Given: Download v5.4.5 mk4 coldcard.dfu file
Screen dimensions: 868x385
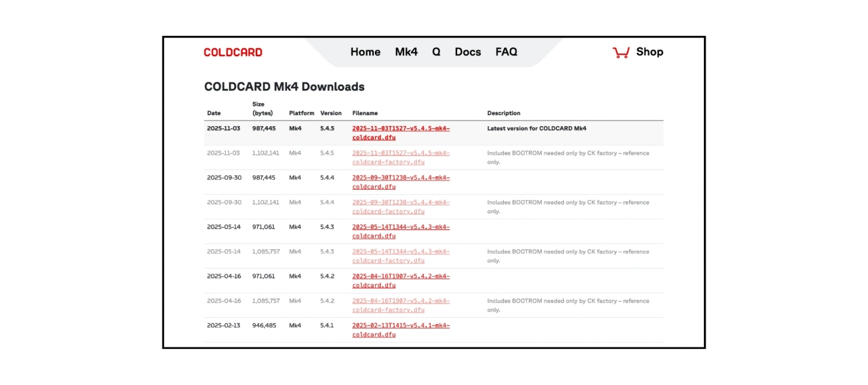Looking at the screenshot, I should 401,133.
